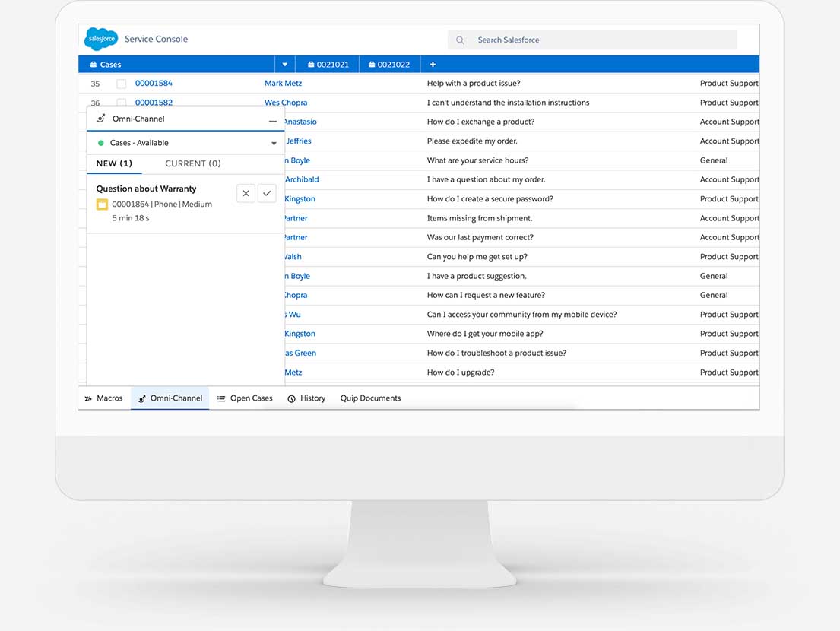Open case 00001584
The width and height of the screenshot is (840, 631).
coord(154,83)
